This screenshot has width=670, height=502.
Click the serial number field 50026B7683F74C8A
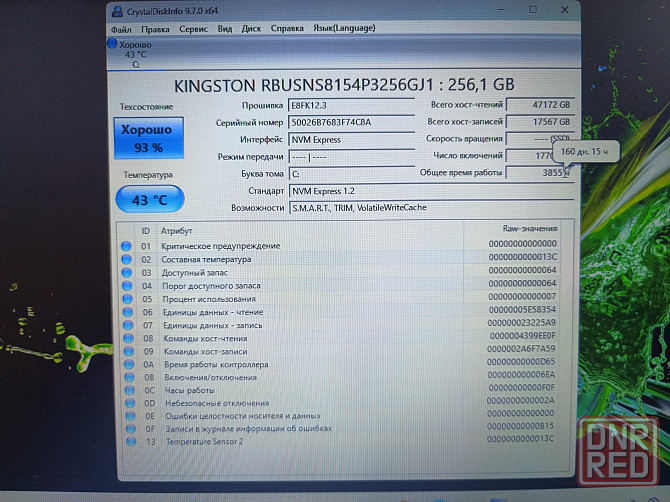pyautogui.click(x=351, y=122)
